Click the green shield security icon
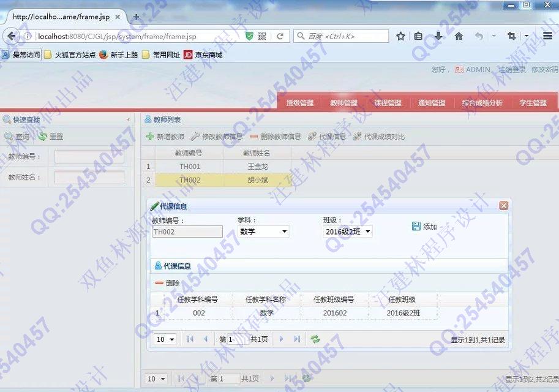 250,36
